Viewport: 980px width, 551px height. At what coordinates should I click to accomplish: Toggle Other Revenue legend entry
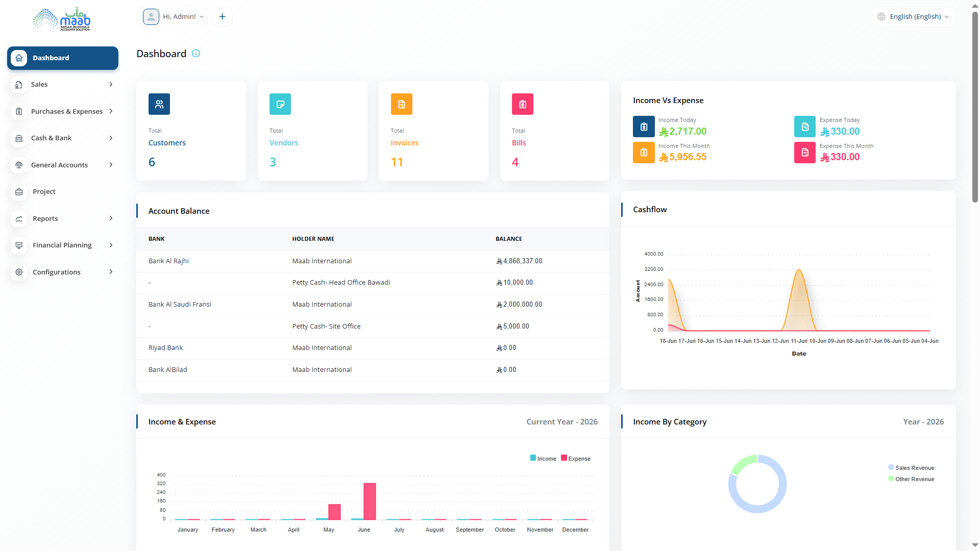coord(911,479)
